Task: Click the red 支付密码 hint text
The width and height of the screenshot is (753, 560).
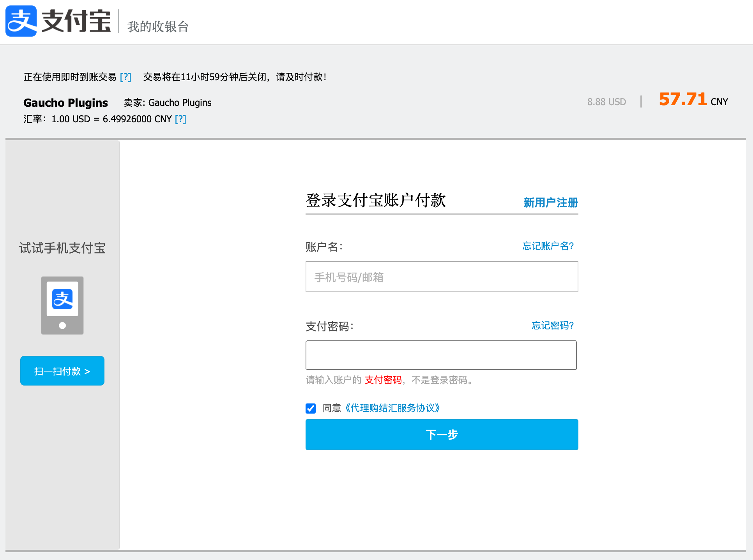Action: [383, 380]
